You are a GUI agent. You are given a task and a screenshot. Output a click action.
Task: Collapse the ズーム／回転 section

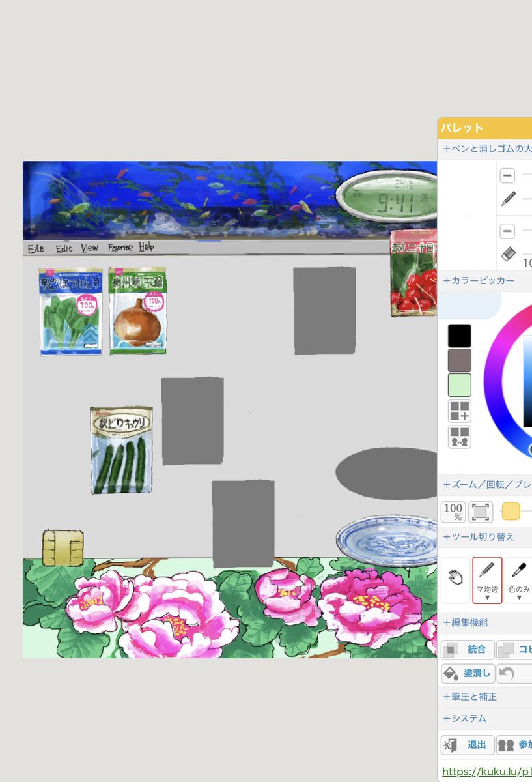click(x=487, y=485)
